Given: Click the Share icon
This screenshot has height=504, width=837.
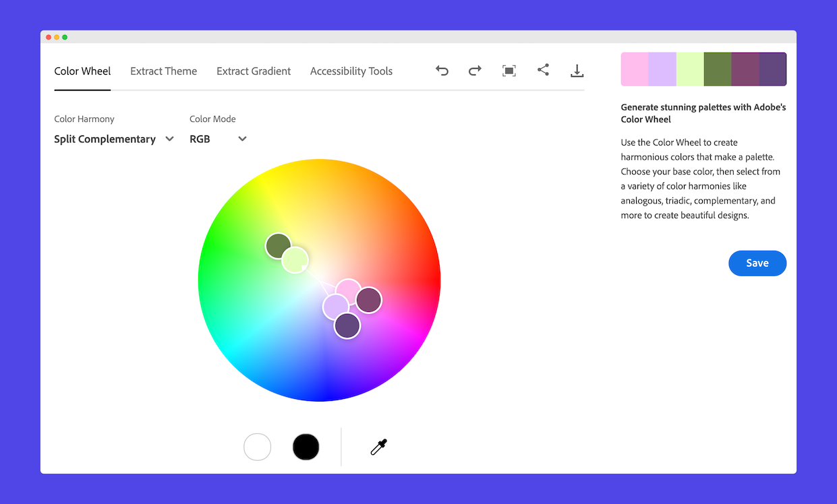Looking at the screenshot, I should (x=544, y=70).
